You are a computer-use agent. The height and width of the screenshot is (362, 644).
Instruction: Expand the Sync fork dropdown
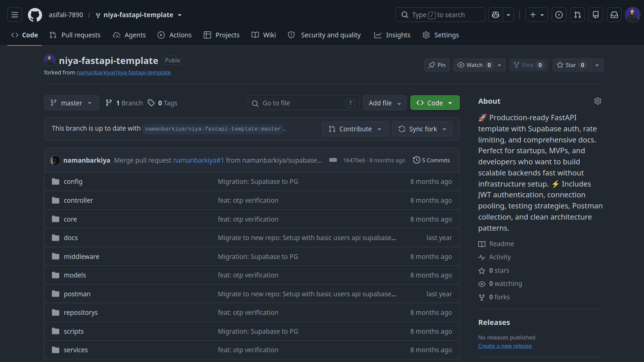422,129
